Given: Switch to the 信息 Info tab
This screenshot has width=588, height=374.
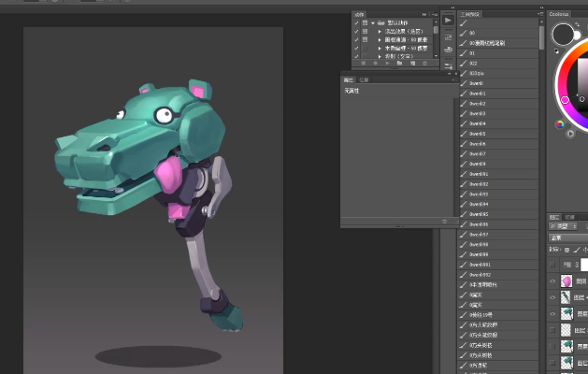Looking at the screenshot, I should 364,79.
